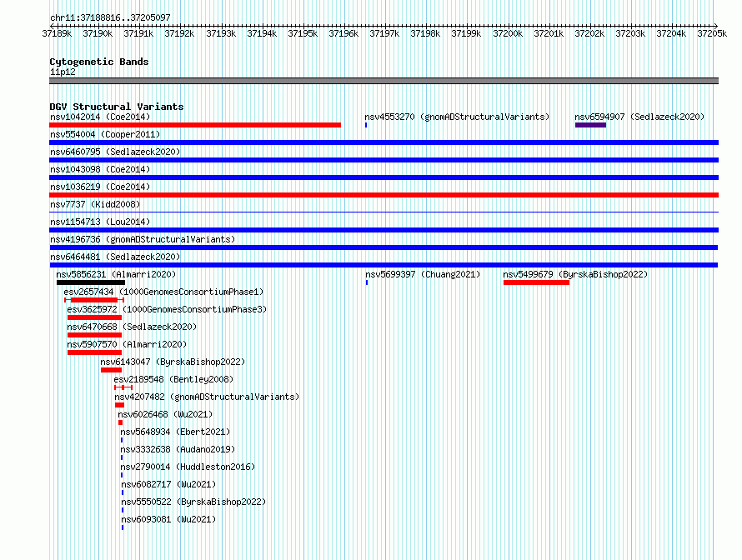Click the nsv5907570 (Almarri2020) label

pos(127,344)
